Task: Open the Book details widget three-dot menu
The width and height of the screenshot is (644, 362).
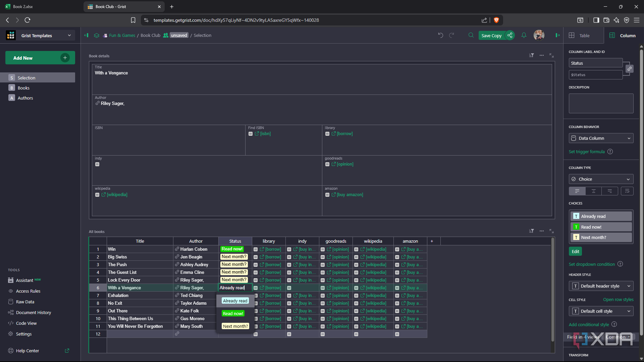Action: pyautogui.click(x=541, y=55)
